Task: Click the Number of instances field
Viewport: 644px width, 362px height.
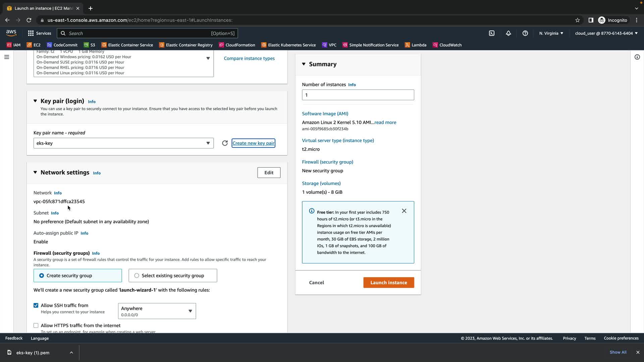Action: click(358, 95)
